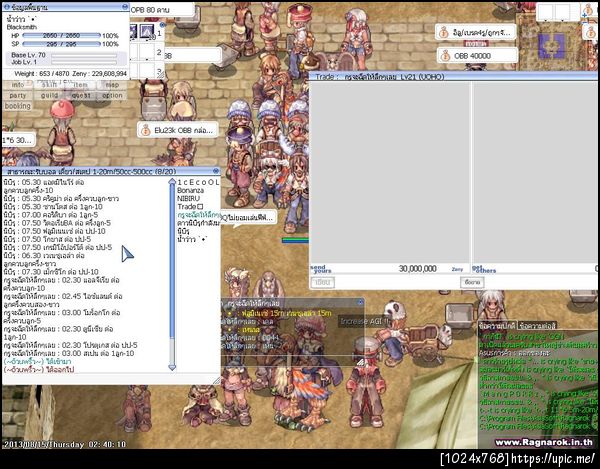This screenshot has width=600, height=469.
Task: Click the chat room scrollbar down arrow
Action: coord(172,368)
